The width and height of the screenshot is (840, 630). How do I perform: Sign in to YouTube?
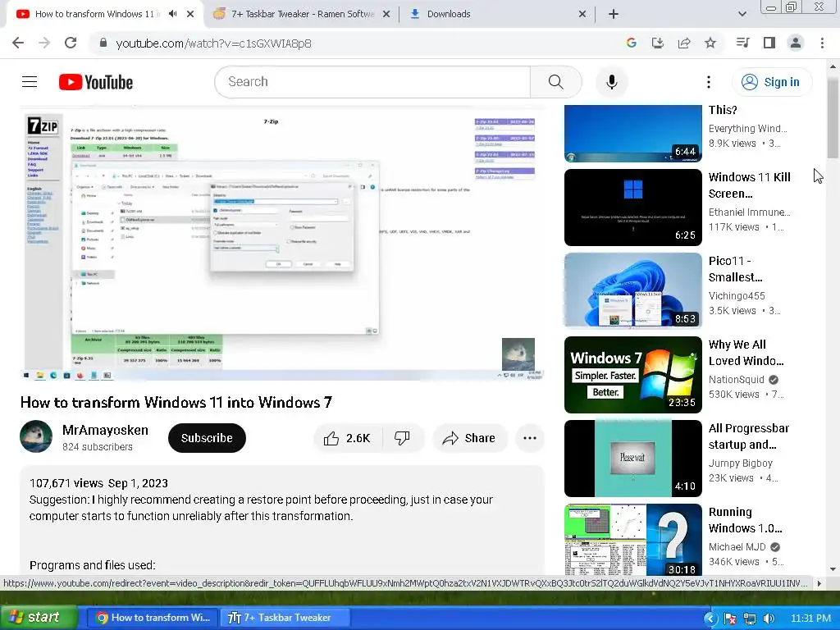pyautogui.click(x=771, y=82)
